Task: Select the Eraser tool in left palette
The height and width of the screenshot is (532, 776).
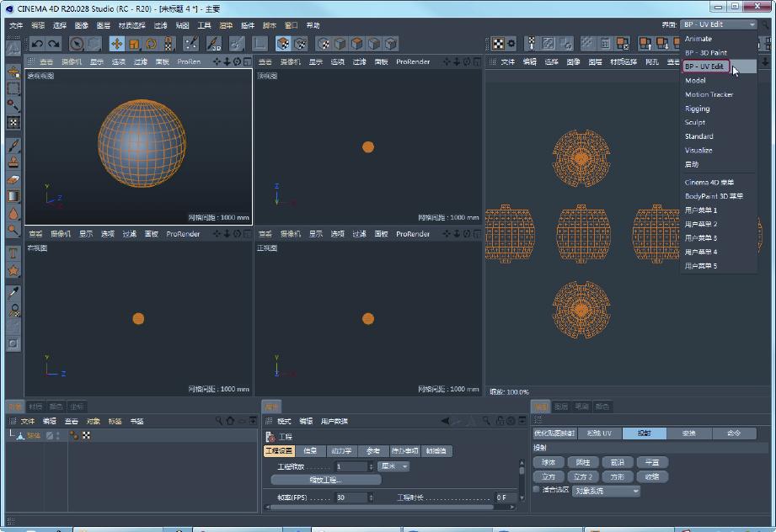Action: click(x=13, y=178)
